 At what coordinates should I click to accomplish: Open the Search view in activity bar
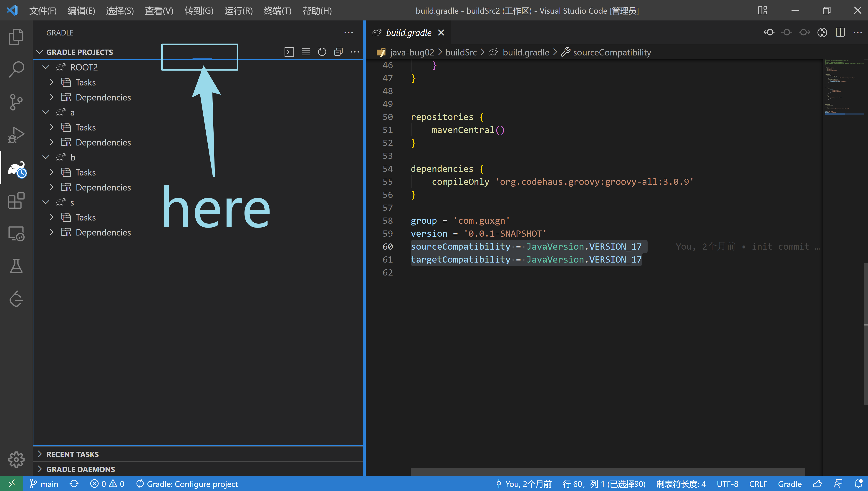coord(16,69)
